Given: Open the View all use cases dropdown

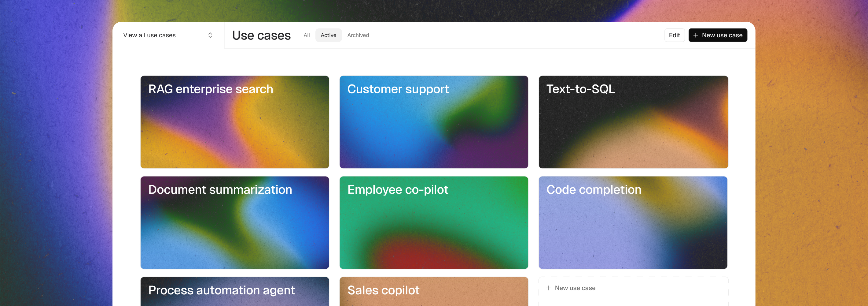Looking at the screenshot, I should (x=168, y=35).
